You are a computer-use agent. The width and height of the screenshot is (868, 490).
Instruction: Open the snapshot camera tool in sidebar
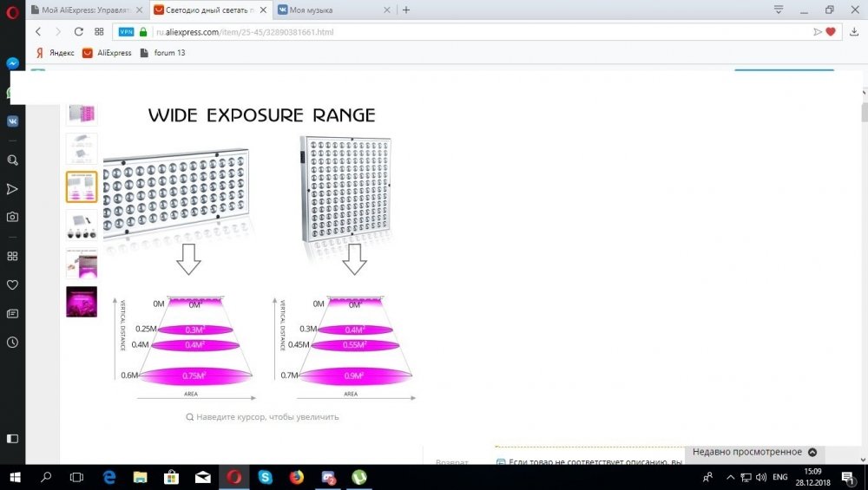12,217
